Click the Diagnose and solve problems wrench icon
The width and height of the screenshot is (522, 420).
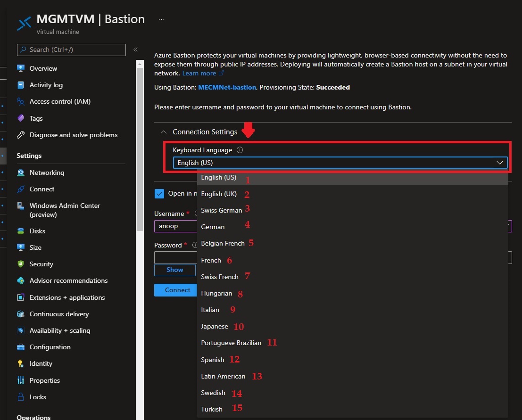[x=21, y=135]
